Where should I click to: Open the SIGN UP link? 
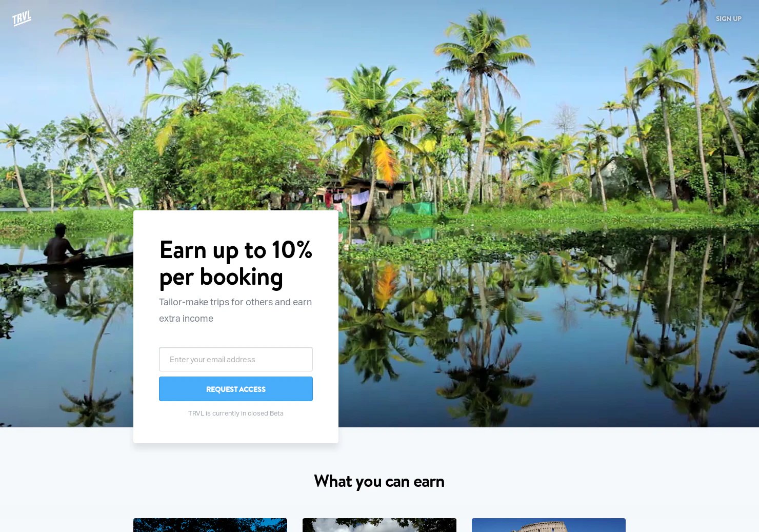coord(728,18)
